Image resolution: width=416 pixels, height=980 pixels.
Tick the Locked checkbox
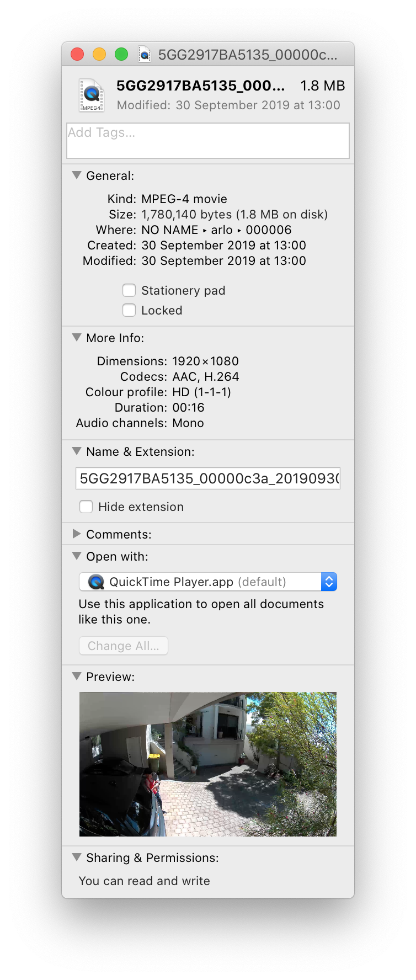click(129, 310)
